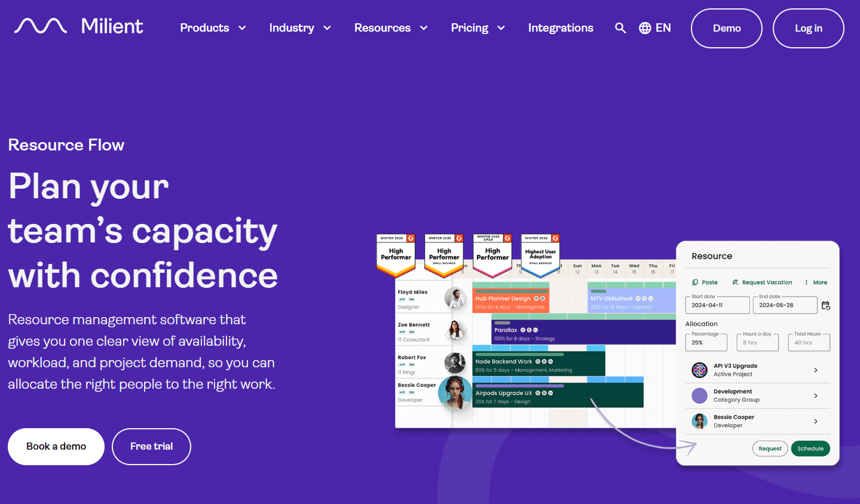Click the Highest User Adoption badge

[541, 256]
